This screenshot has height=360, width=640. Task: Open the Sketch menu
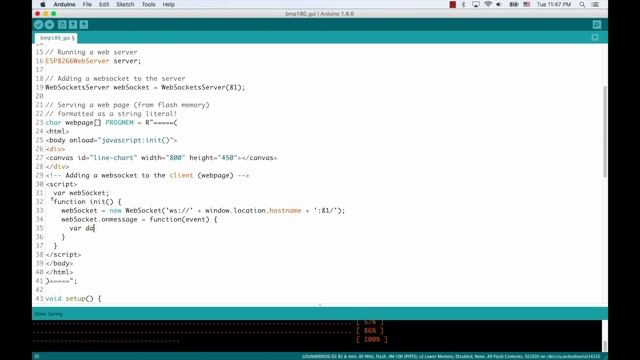click(x=125, y=4)
